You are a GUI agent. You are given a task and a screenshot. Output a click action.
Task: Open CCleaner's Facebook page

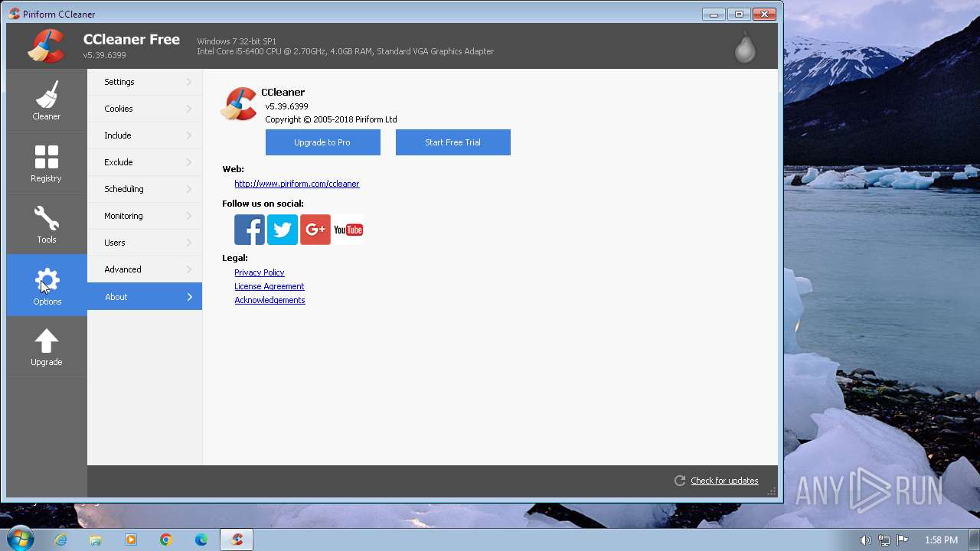click(x=250, y=230)
